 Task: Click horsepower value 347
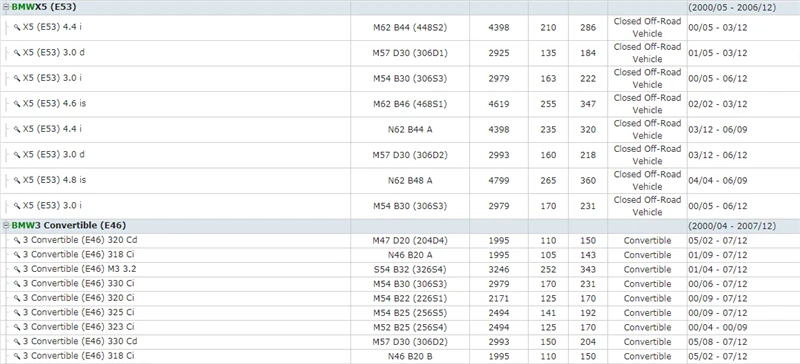[x=588, y=104]
